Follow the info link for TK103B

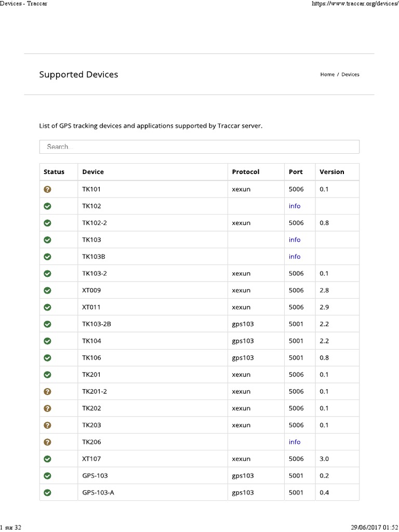295,257
